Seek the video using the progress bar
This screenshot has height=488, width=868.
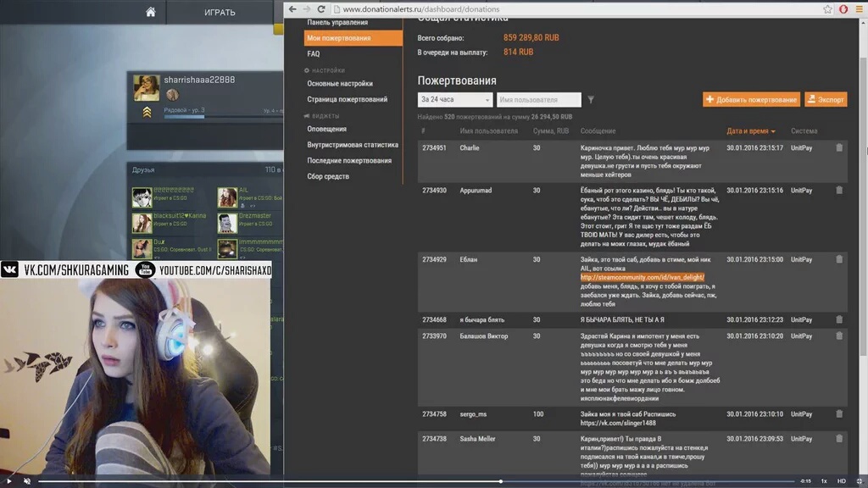[416, 481]
